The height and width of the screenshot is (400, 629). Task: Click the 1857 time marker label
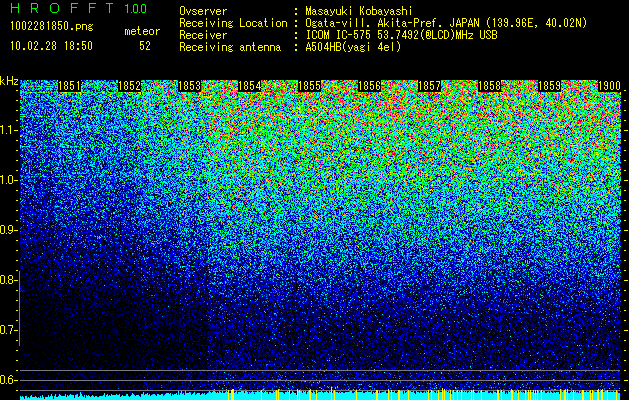click(x=429, y=86)
